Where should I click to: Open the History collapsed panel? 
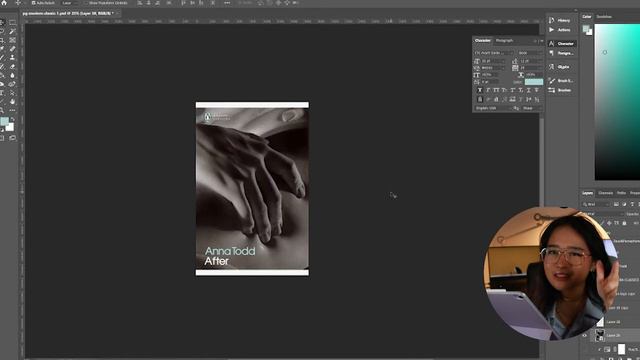coord(561,20)
